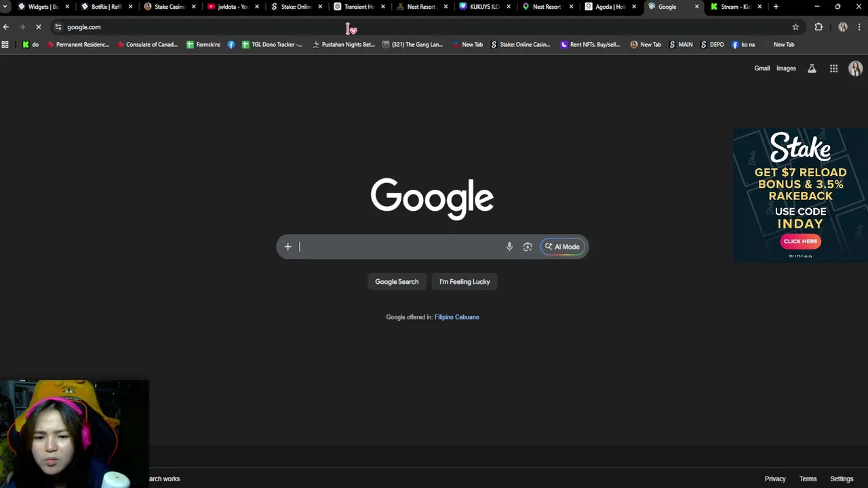The height and width of the screenshot is (488, 868).
Task: Bookmark this page with the star
Action: 795,27
